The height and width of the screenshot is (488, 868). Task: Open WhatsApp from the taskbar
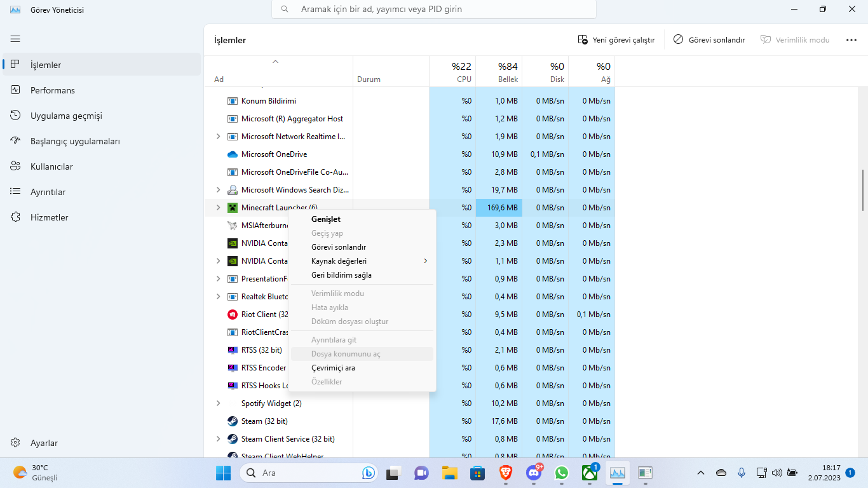(562, 473)
